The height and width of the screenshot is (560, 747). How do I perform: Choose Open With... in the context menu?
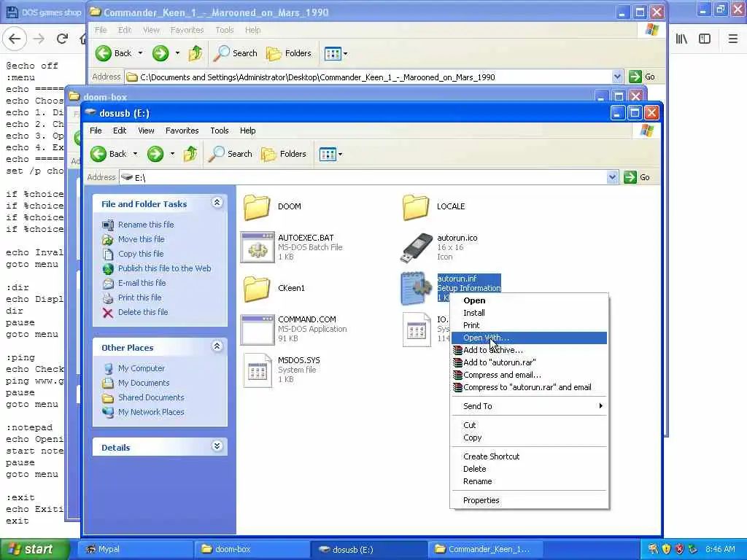coord(529,338)
